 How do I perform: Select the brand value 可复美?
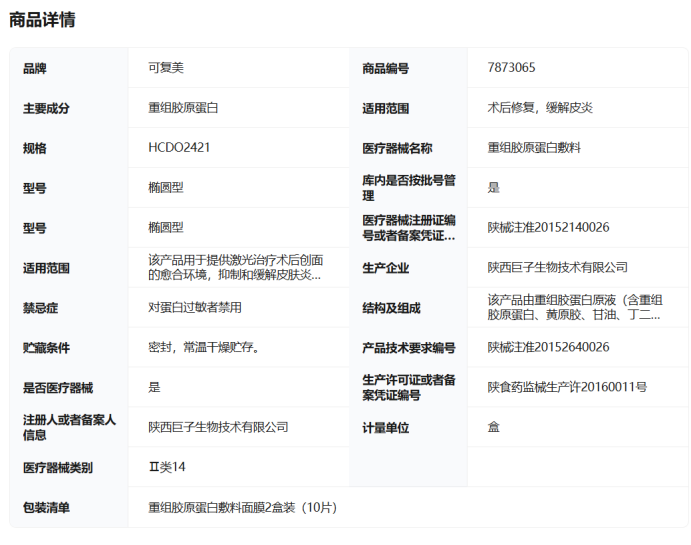coord(166,68)
